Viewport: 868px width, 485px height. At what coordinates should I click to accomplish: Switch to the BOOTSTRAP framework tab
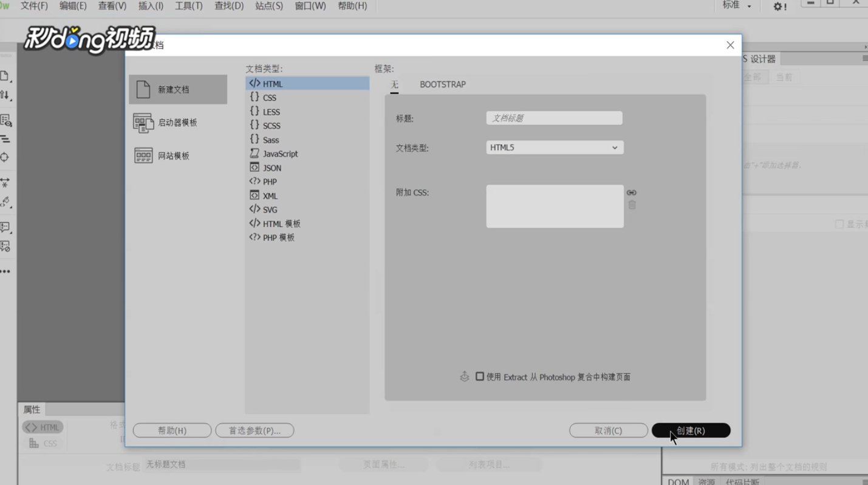[443, 84]
